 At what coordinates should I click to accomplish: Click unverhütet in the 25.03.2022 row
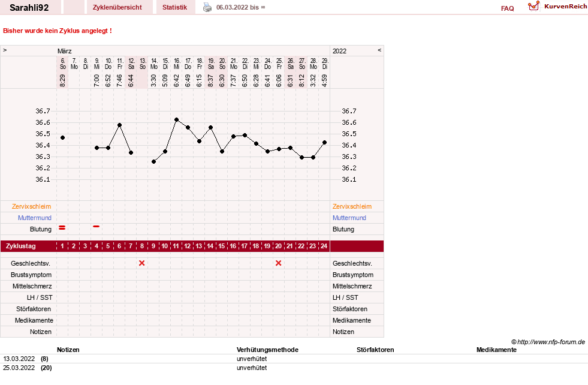coord(252,368)
